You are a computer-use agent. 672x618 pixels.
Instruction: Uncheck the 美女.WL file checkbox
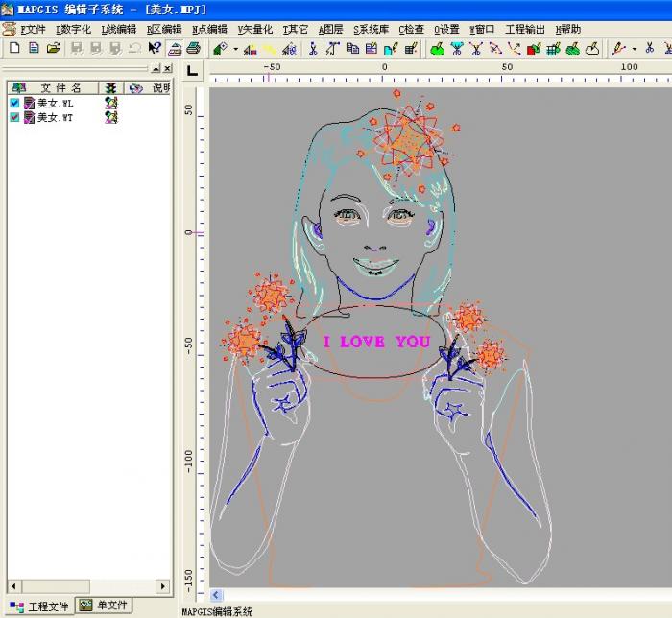coord(14,103)
